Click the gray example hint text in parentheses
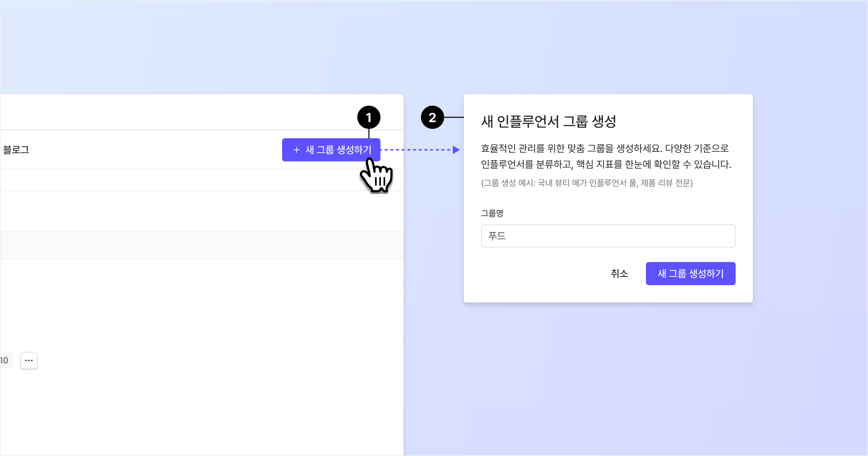 click(x=587, y=183)
